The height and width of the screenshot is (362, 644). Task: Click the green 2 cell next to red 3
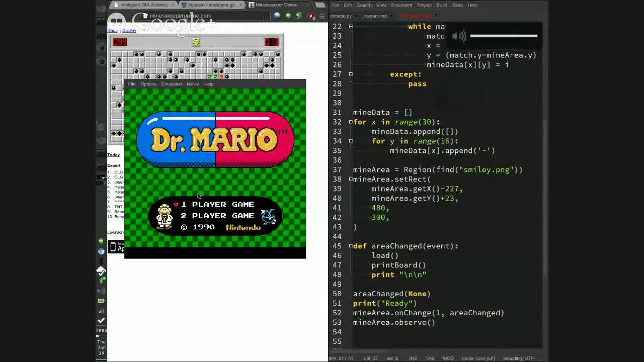click(215, 76)
